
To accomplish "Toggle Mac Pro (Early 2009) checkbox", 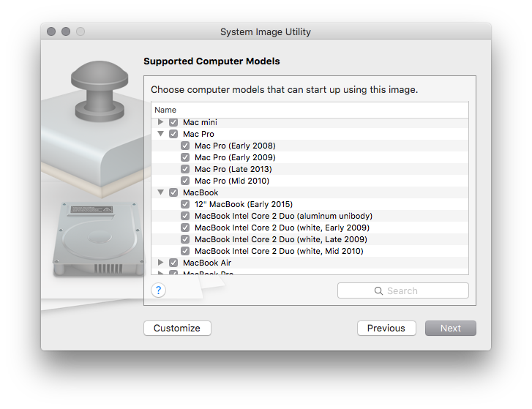I will (x=185, y=157).
